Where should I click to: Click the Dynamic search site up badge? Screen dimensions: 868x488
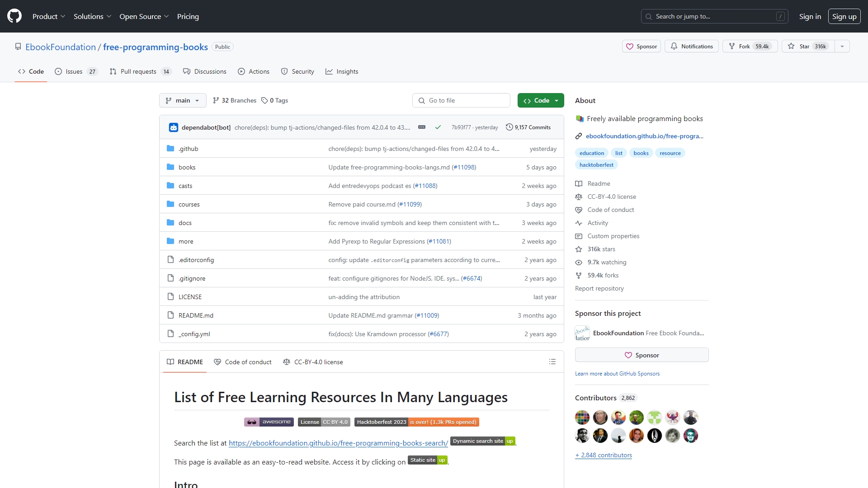[x=483, y=441]
